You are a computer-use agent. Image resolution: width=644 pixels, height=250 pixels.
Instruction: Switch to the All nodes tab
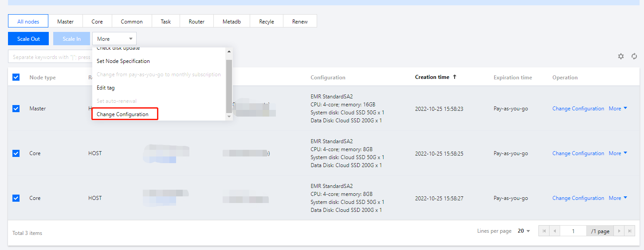(28, 21)
